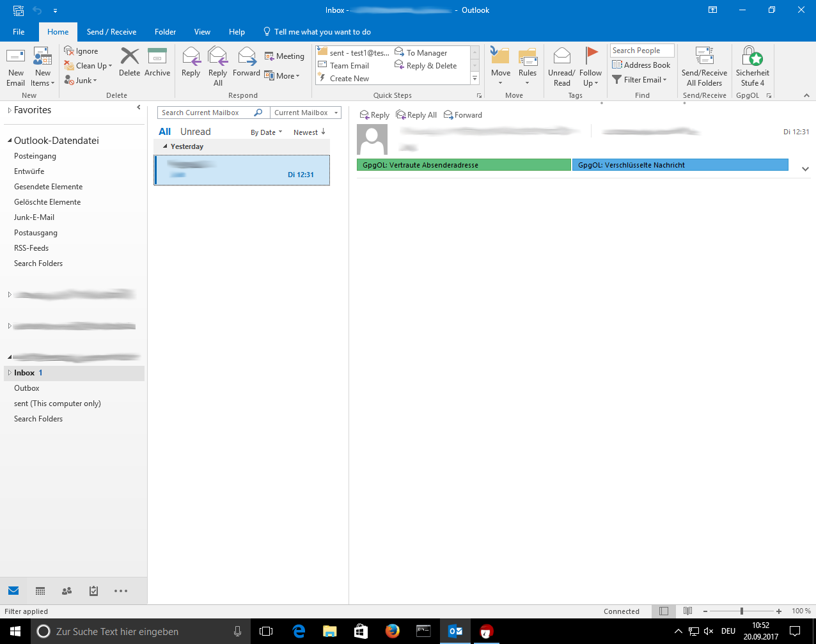Image resolution: width=816 pixels, height=644 pixels.
Task: Switch to the Home tab
Action: click(x=58, y=32)
